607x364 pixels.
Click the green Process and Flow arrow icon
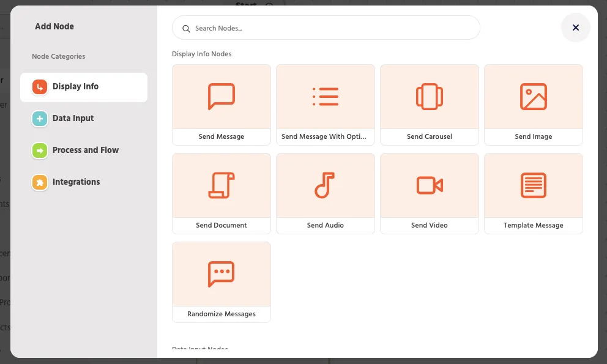pos(40,150)
